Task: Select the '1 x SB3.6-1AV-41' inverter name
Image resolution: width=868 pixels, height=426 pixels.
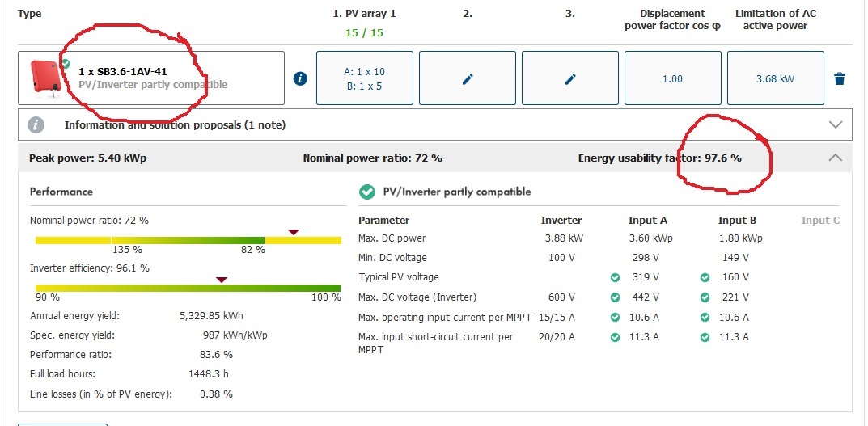Action: coord(123,72)
